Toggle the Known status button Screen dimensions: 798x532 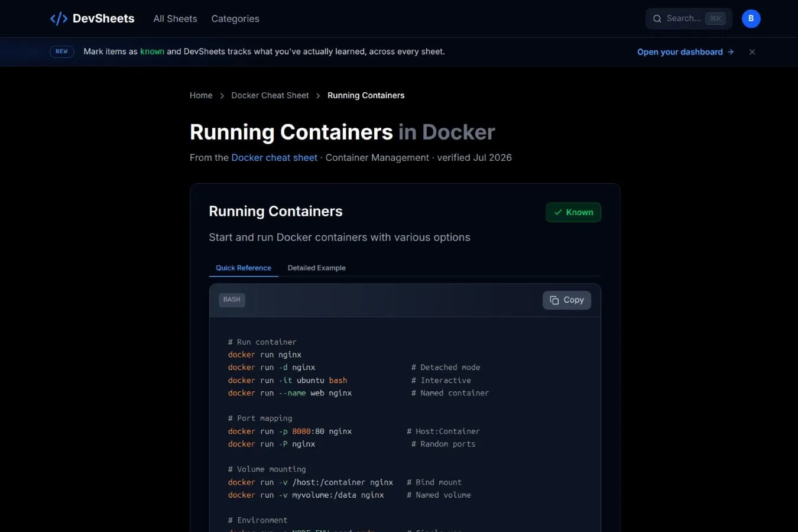[573, 212]
